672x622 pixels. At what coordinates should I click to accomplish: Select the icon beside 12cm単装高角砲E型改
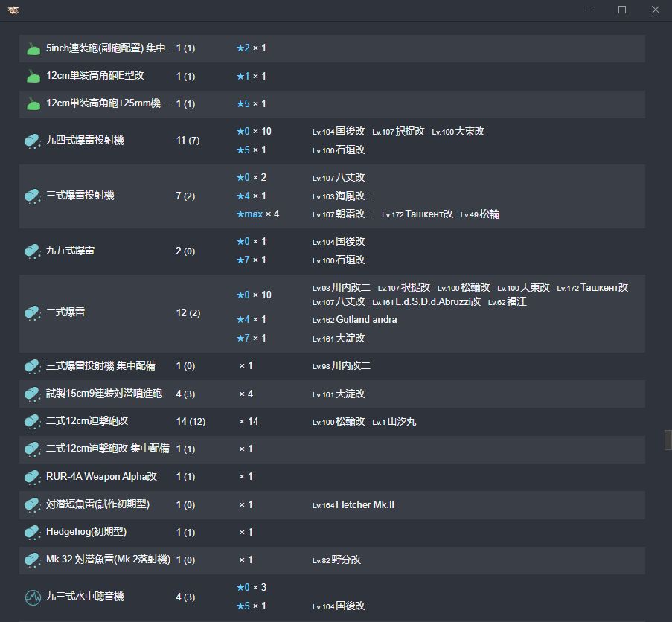coord(33,76)
